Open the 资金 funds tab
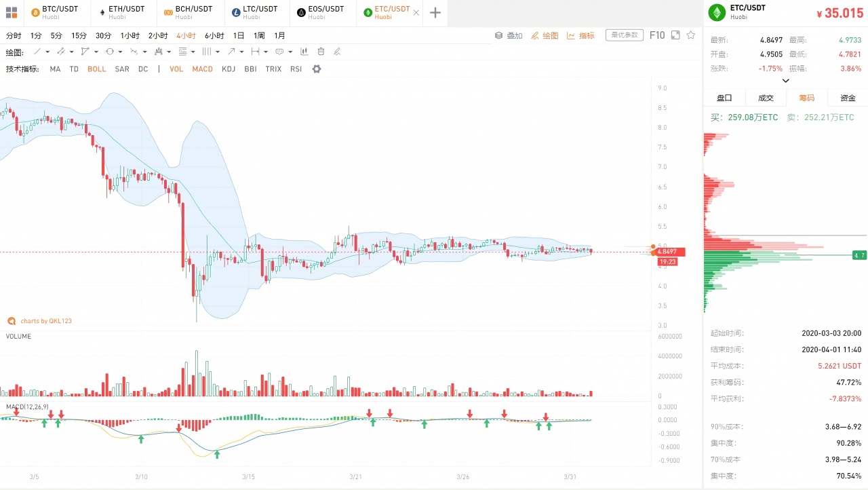This screenshot has height=490, width=868. pos(848,98)
